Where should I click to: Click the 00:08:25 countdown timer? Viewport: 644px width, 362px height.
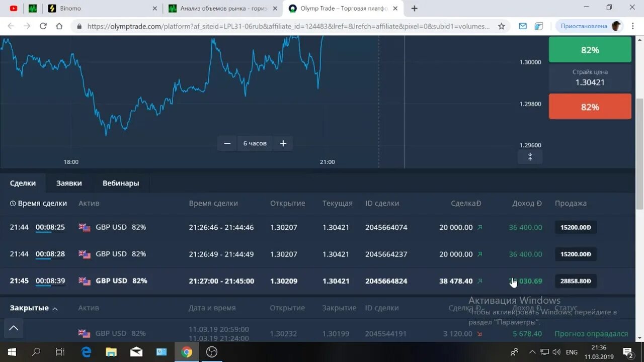[50, 227]
